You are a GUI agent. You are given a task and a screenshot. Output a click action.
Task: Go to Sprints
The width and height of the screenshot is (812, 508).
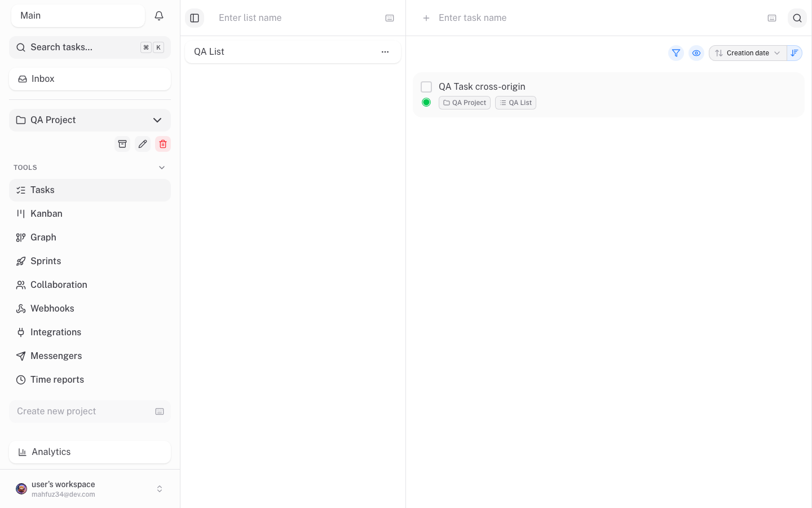point(90,261)
